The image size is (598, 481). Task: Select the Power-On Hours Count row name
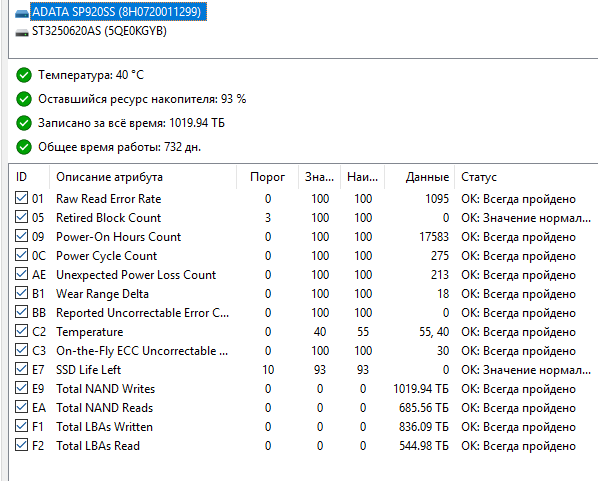[118, 237]
